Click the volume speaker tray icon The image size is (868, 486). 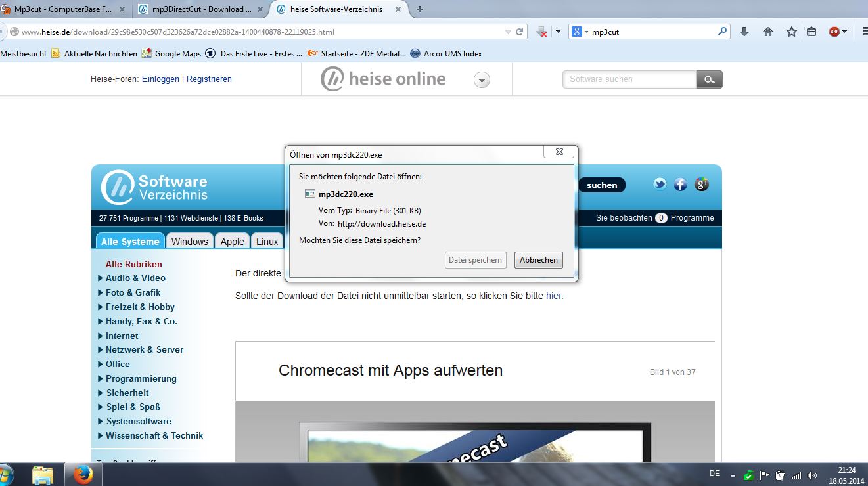coord(812,475)
